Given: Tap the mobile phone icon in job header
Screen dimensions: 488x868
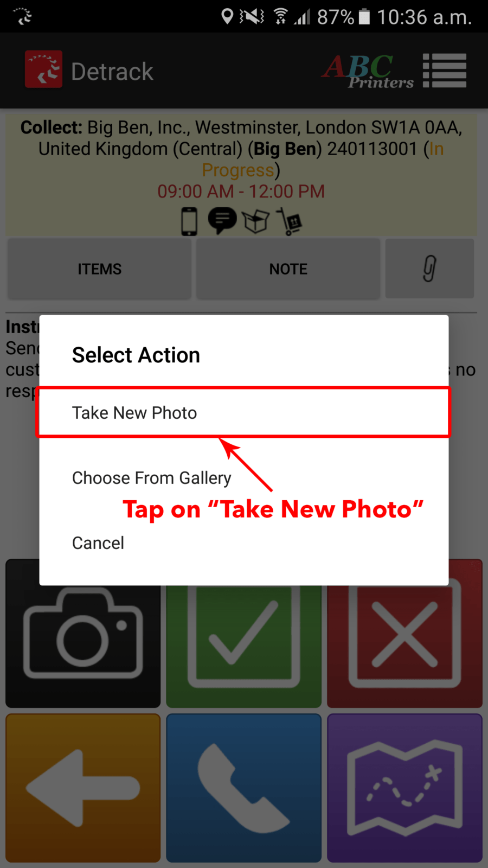Looking at the screenshot, I should [189, 221].
